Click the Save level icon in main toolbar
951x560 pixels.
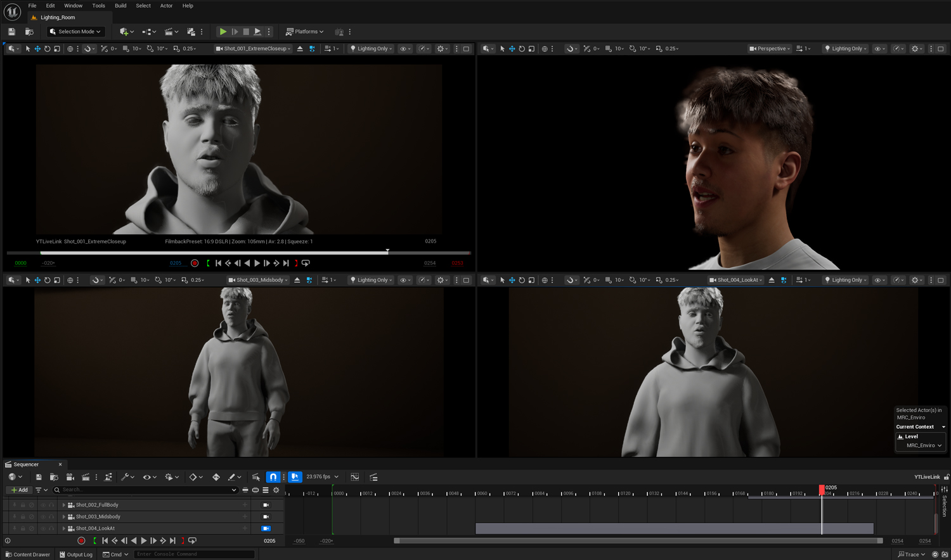[11, 32]
